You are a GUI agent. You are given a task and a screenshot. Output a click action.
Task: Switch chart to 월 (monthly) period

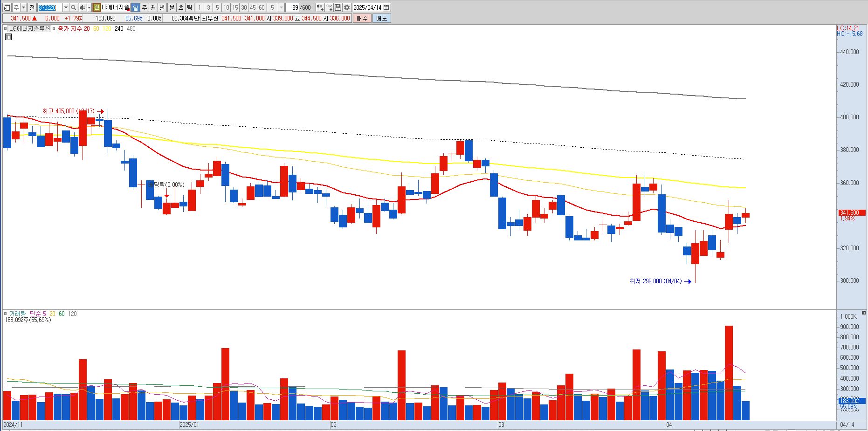(153, 7)
